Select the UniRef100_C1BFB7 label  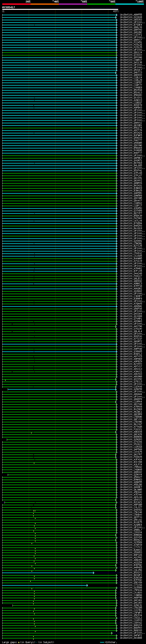coord(131,82)
